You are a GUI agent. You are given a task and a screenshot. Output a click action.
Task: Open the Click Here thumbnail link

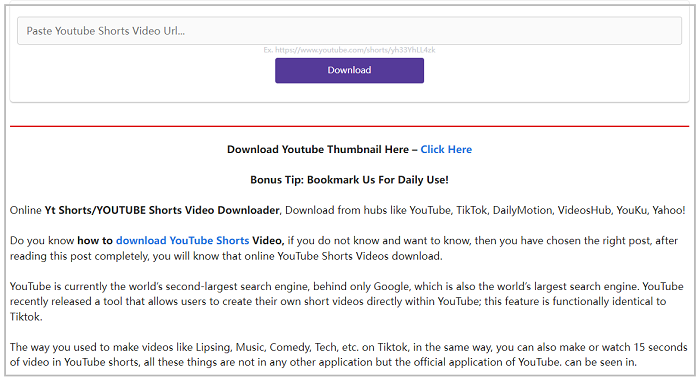[446, 149]
